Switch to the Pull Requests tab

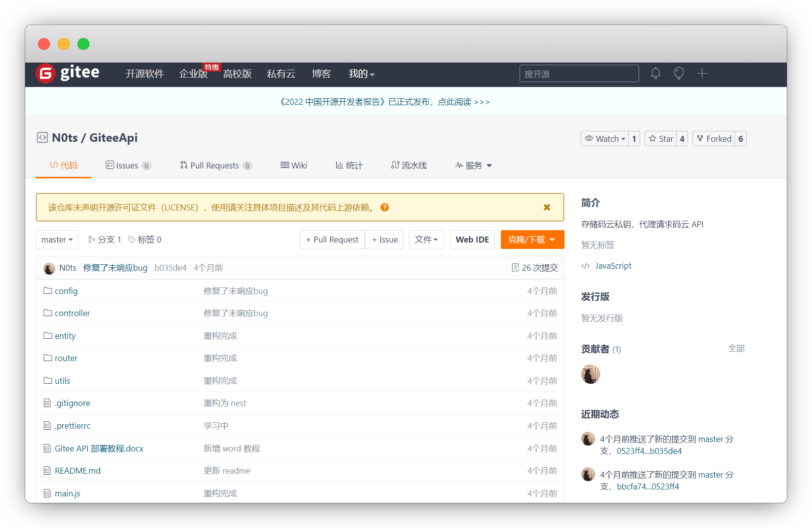pyautogui.click(x=215, y=165)
